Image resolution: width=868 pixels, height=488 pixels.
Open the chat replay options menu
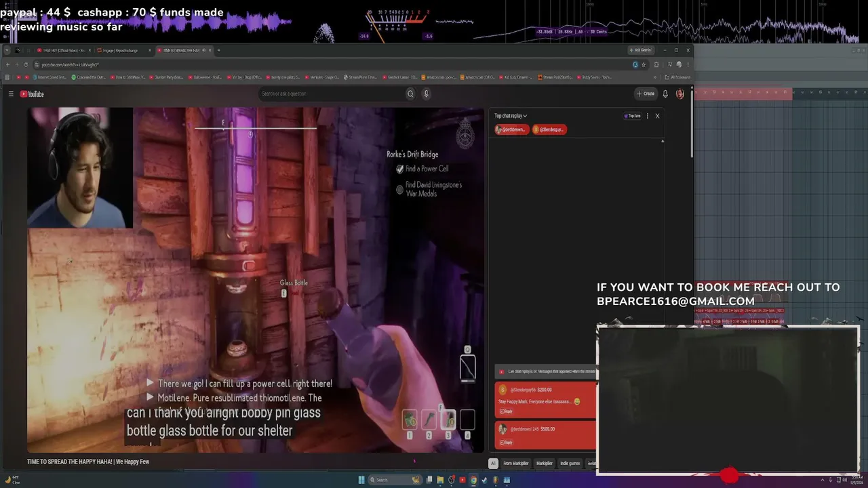point(648,116)
